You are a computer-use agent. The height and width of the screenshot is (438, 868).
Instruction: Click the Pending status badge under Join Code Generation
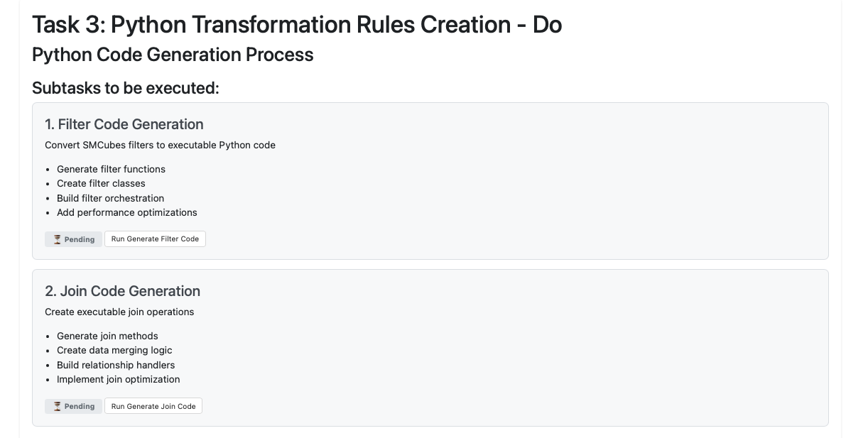74,406
